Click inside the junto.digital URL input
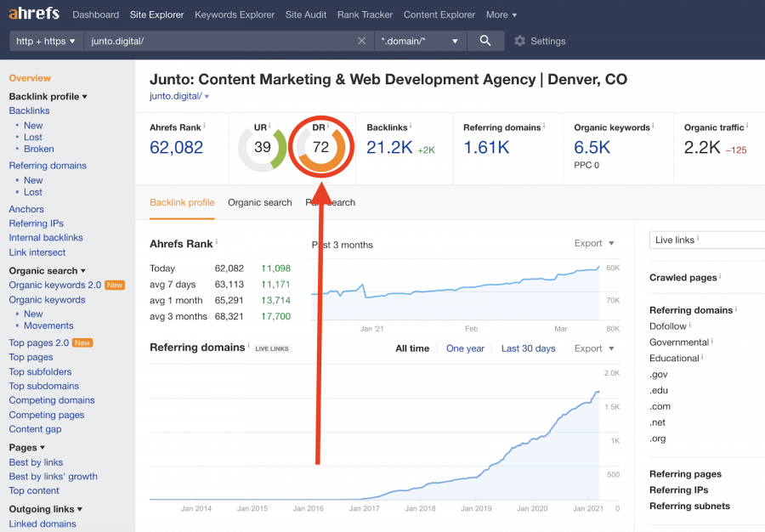This screenshot has height=532, width=765. 212,40
